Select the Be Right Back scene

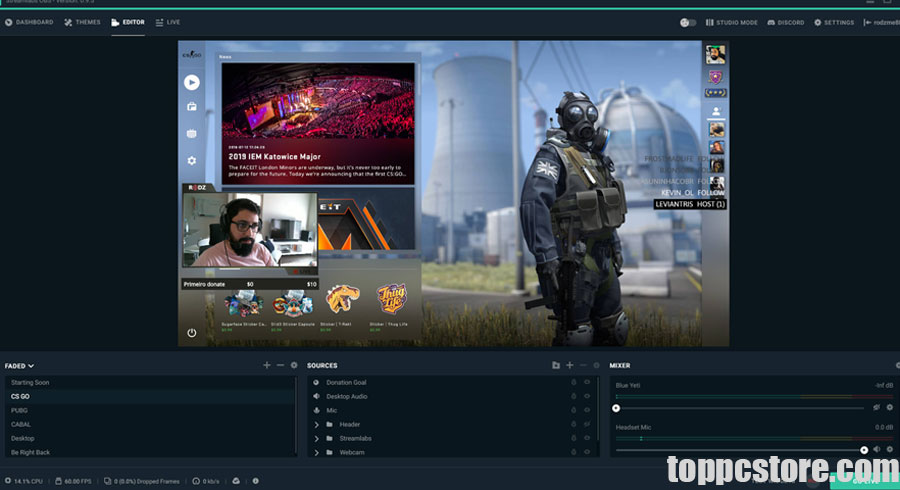tap(150, 452)
